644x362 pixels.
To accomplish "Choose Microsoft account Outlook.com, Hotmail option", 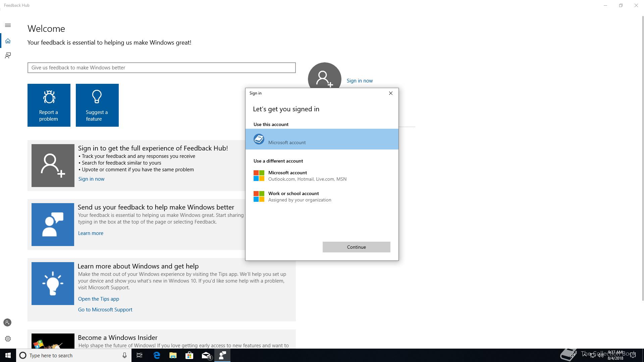I will point(322,176).
